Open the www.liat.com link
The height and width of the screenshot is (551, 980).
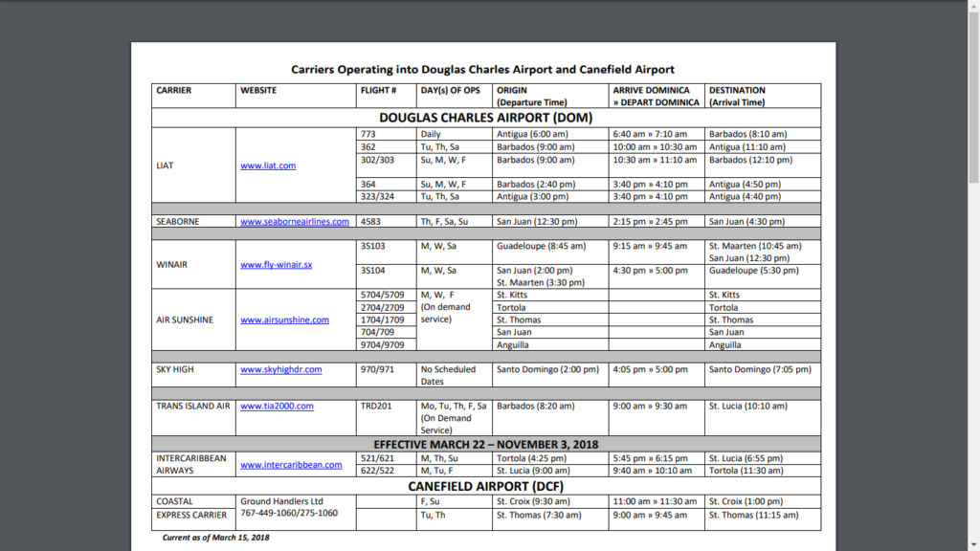[x=268, y=165]
